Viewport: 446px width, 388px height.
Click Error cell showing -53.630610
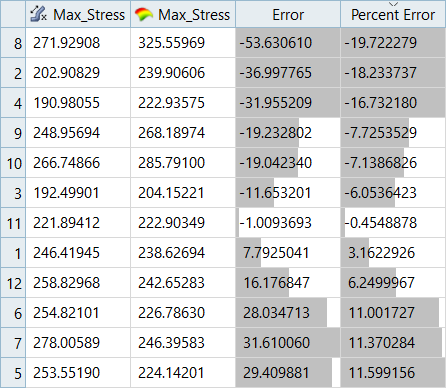point(288,43)
